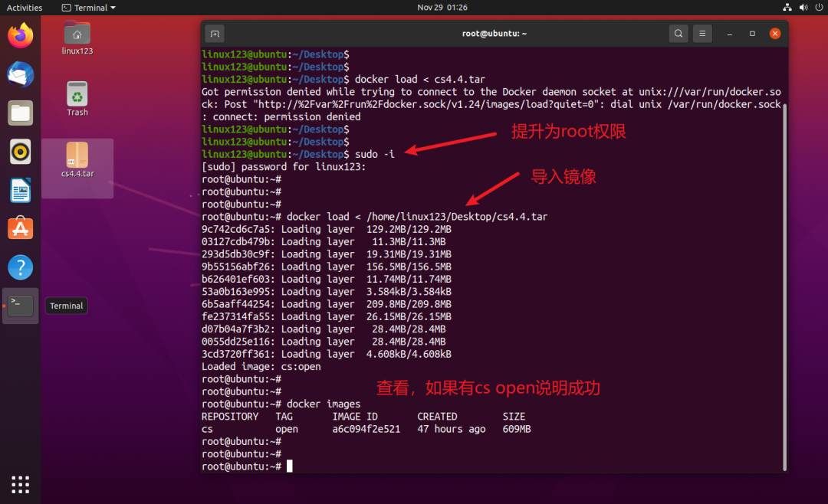828x504 pixels.
Task: Click the 'fe237314fa55' layer line
Action: coord(327,316)
